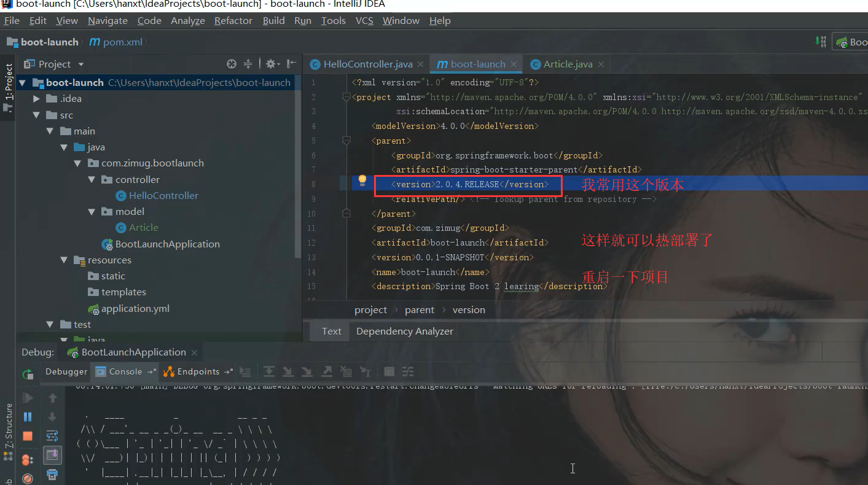This screenshot has width=868, height=485.
Task: Click the yellow light bulb intention icon
Action: click(362, 180)
